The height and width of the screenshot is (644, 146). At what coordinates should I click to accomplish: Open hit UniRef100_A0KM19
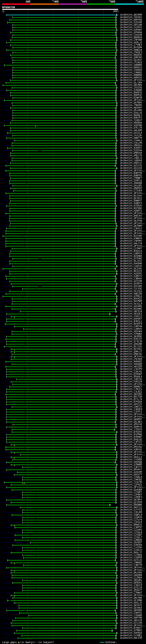pyautogui.click(x=131, y=633)
